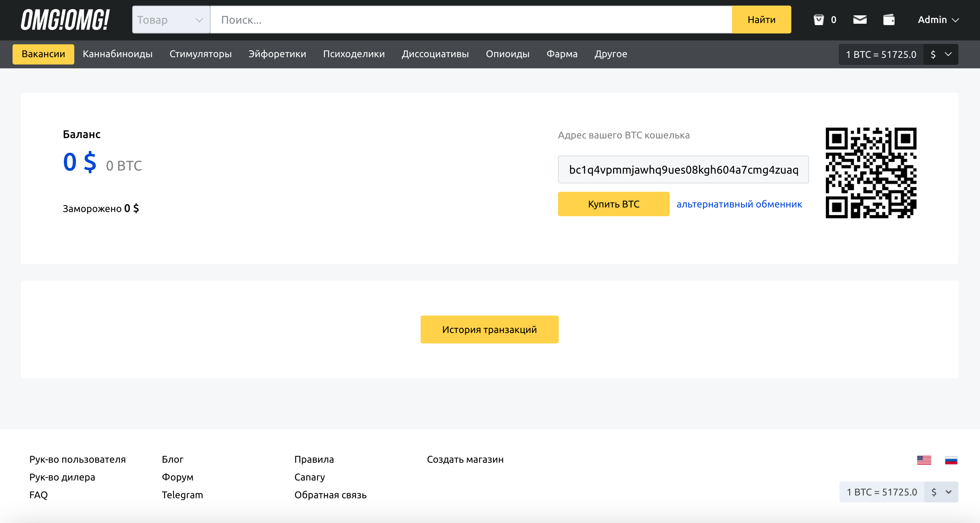980x523 pixels.
Task: Open the shopping cart icon
Action: tap(818, 20)
